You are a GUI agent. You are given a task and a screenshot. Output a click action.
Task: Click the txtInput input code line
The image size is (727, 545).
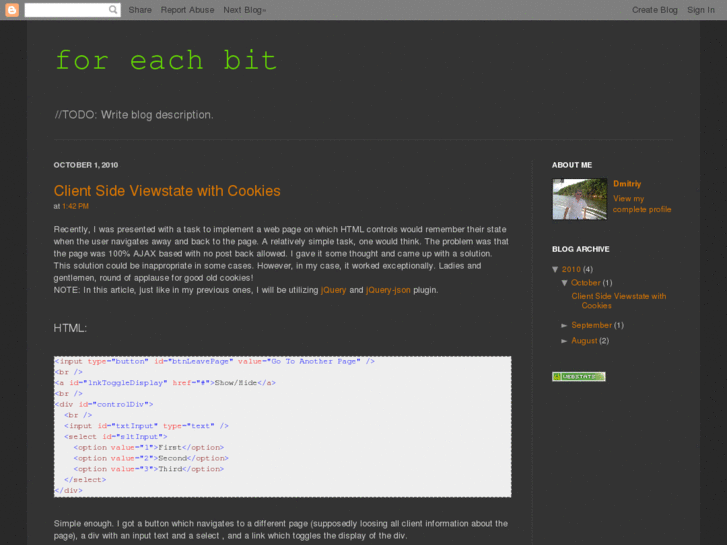tap(147, 426)
